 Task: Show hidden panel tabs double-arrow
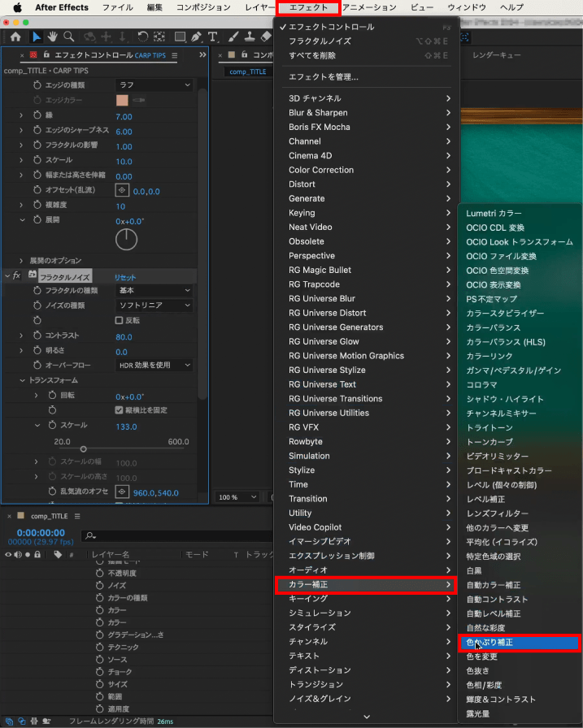pyautogui.click(x=202, y=54)
